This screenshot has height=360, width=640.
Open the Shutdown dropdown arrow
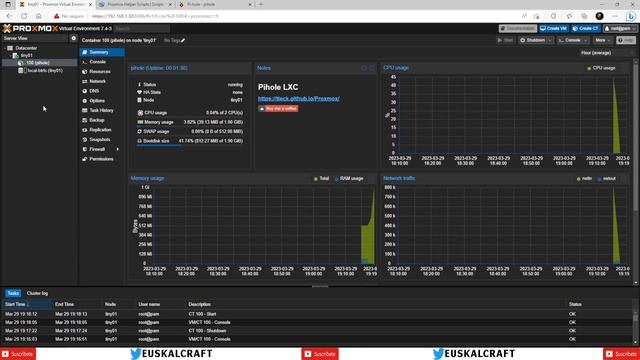pos(550,40)
